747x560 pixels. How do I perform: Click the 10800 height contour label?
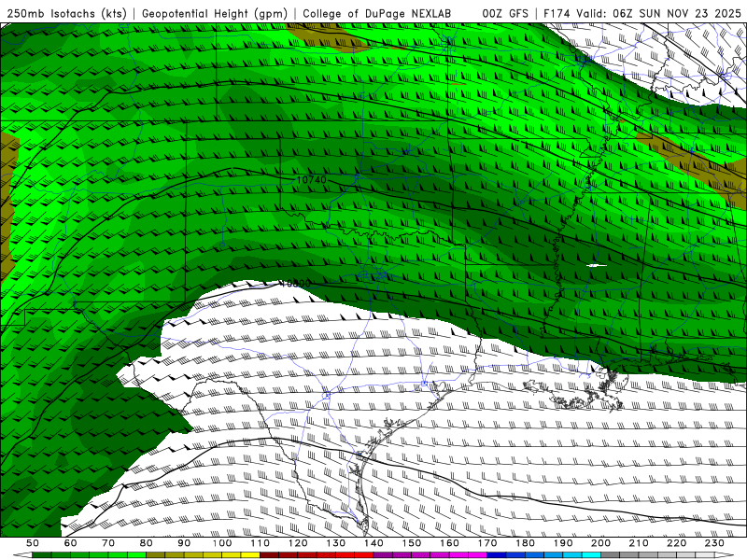coord(295,284)
